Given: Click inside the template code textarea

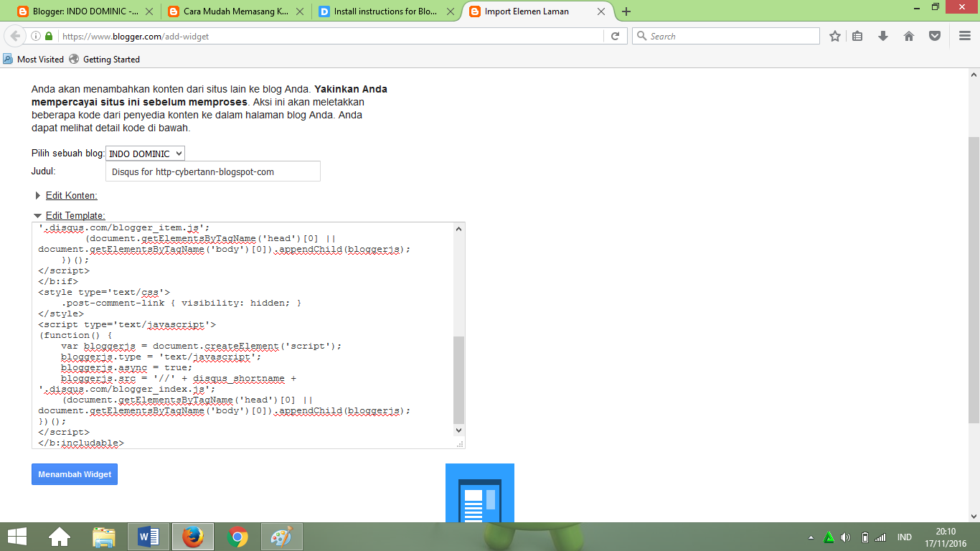Looking at the screenshot, I should tap(242, 335).
